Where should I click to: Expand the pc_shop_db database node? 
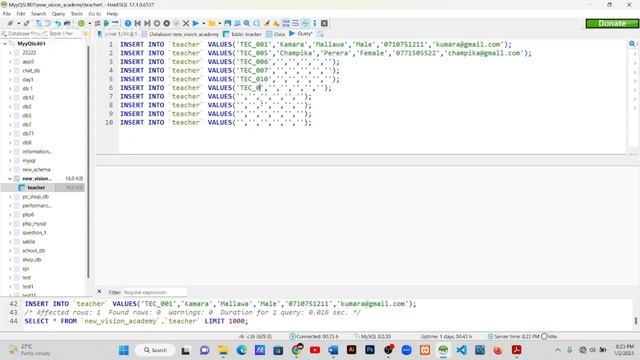(x=10, y=196)
